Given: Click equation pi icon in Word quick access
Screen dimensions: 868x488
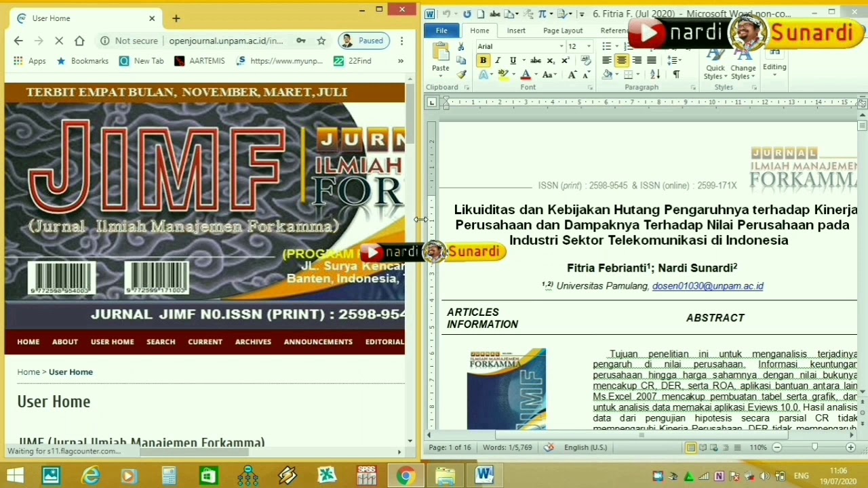Looking at the screenshot, I should pos(542,14).
